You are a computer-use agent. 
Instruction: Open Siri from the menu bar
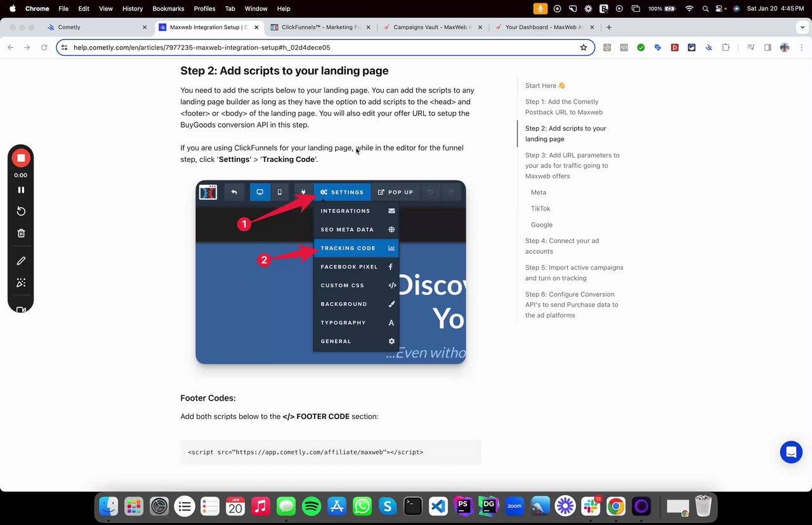pyautogui.click(x=737, y=8)
